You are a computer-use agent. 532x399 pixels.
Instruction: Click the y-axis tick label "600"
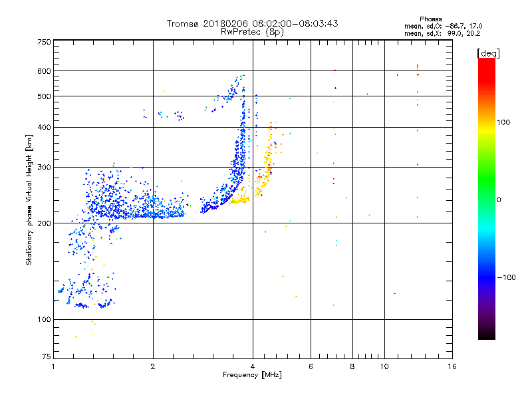(x=44, y=71)
